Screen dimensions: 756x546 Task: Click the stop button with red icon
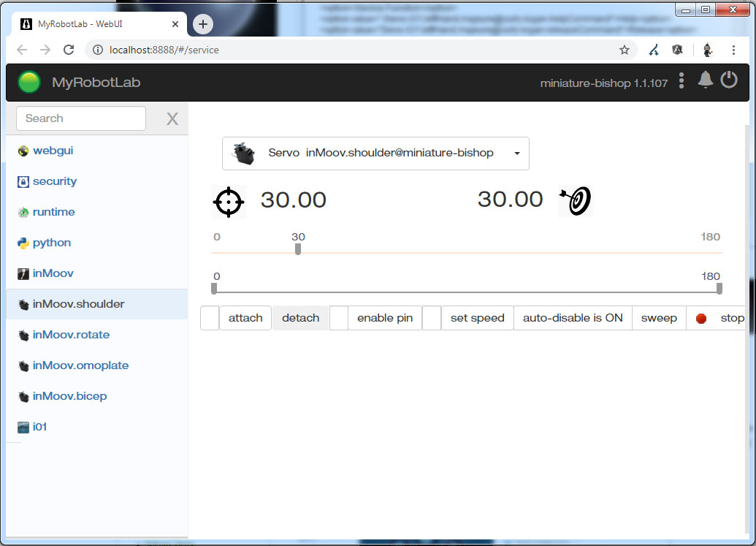click(x=717, y=318)
